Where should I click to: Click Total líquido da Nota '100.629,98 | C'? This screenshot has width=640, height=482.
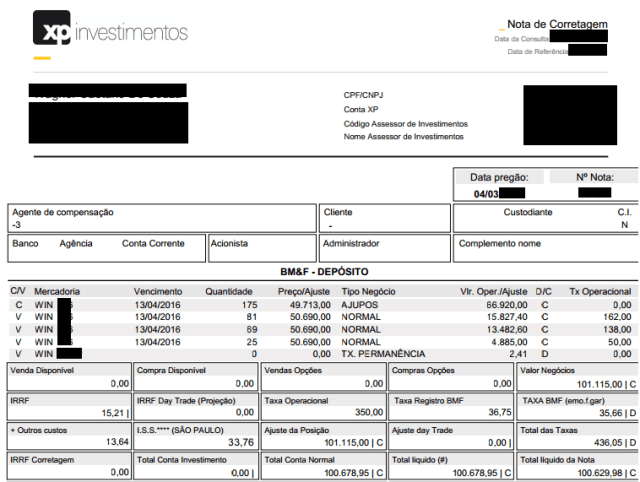click(x=607, y=473)
